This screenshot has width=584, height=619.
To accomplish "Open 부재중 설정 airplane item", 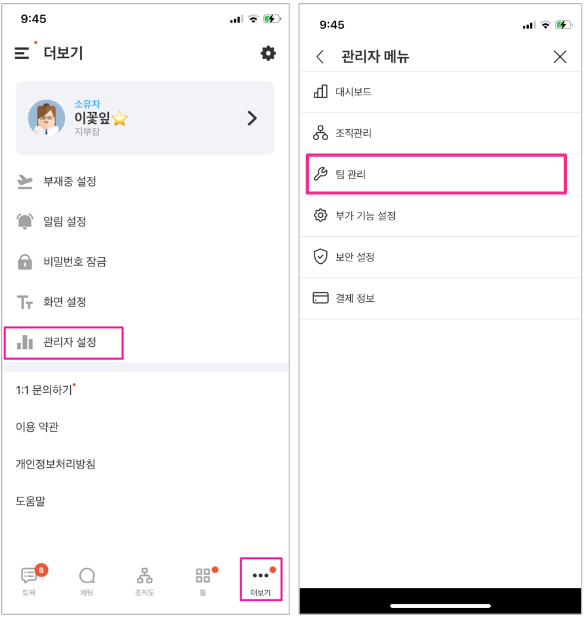I will (x=145, y=182).
